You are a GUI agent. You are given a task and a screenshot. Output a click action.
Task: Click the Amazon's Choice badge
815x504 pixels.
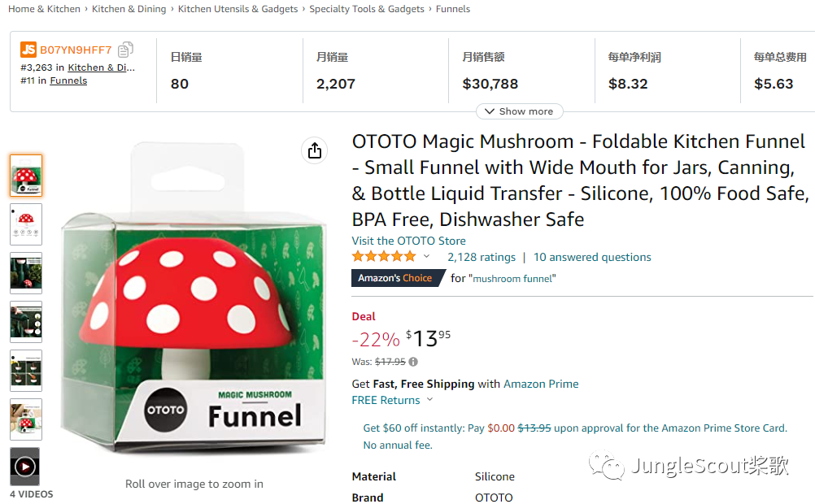point(395,278)
